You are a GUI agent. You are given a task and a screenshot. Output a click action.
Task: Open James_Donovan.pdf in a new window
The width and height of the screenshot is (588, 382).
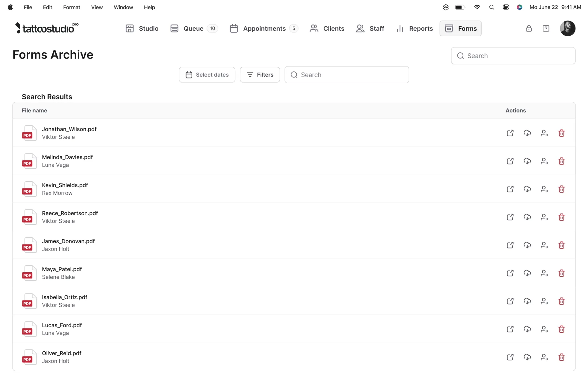[x=510, y=245]
